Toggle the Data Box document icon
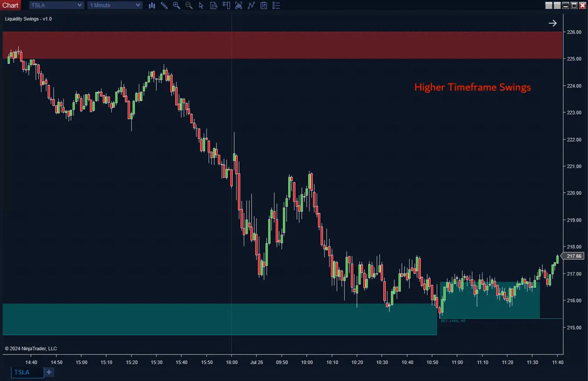The height and width of the screenshot is (381, 588). (x=214, y=5)
